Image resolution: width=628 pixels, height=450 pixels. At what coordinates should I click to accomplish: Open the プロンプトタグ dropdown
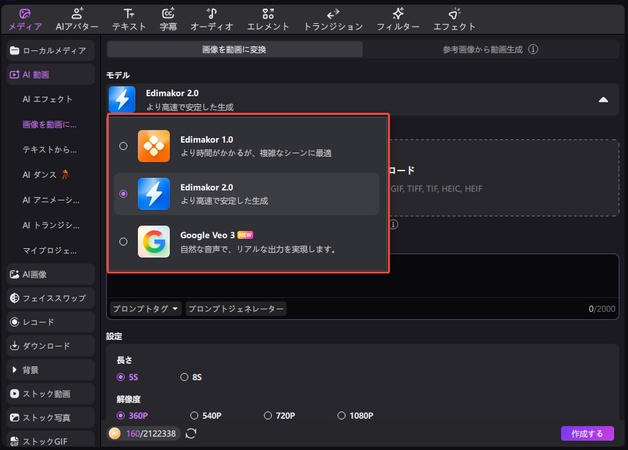pos(145,309)
